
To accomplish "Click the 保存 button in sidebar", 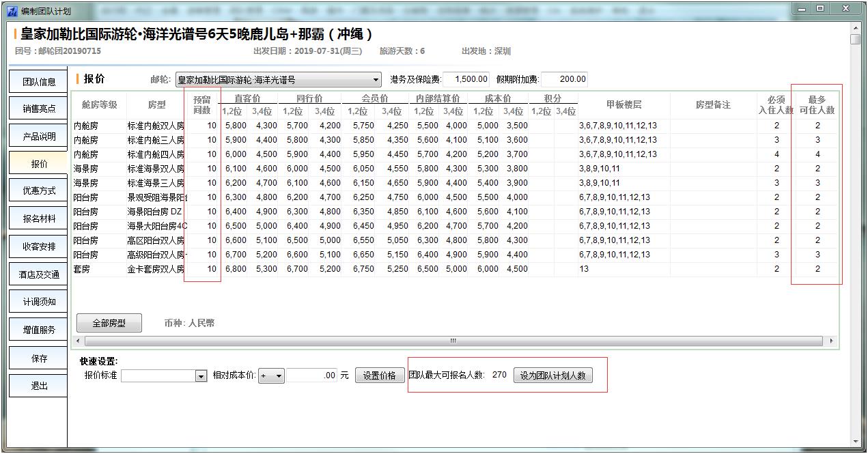I will (x=39, y=358).
